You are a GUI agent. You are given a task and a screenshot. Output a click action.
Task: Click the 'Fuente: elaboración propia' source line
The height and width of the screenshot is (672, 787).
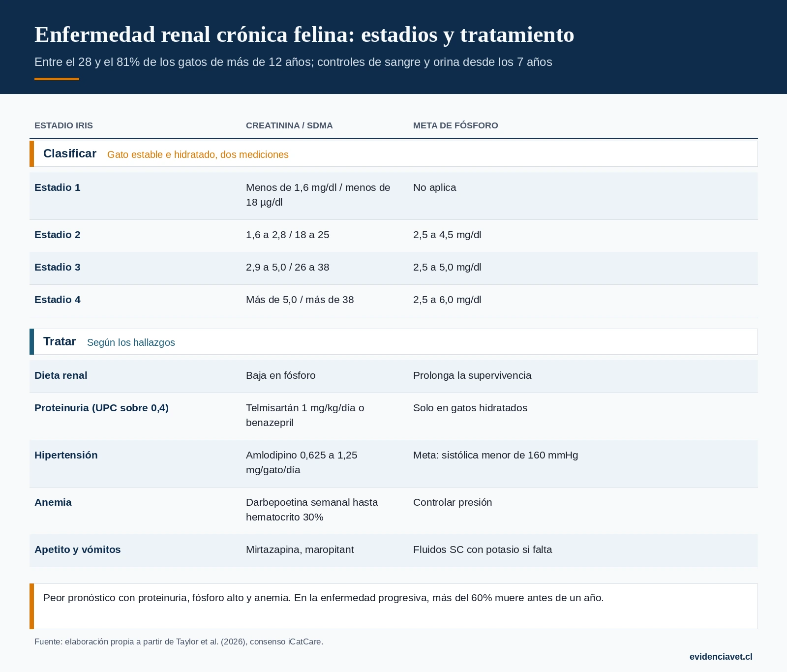coord(179,641)
